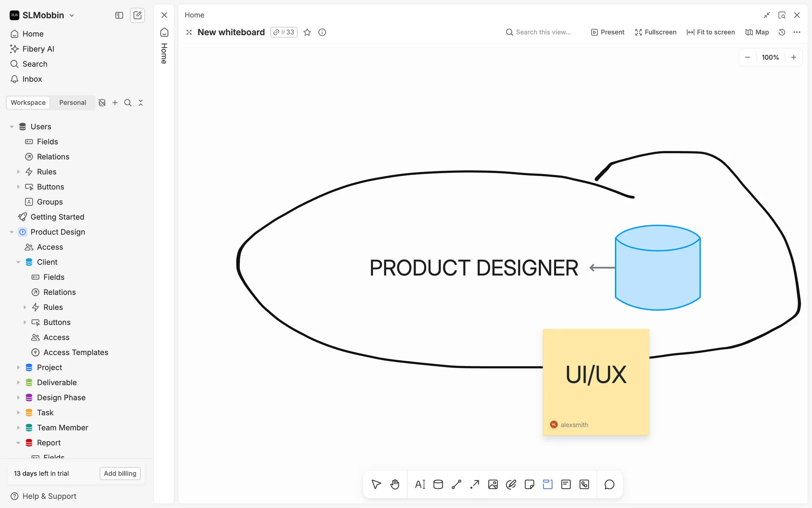This screenshot has width=812, height=508.
Task: Open Inbox from sidebar
Action: [32, 79]
